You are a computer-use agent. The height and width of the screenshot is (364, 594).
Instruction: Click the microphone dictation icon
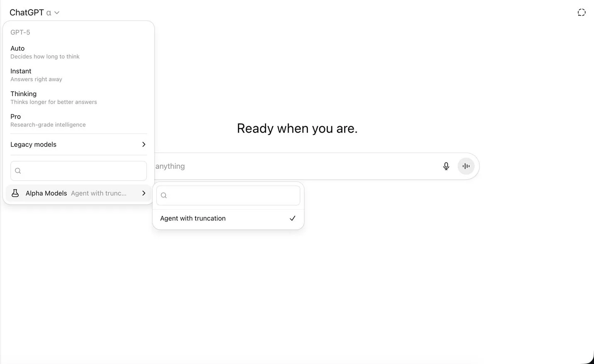[x=446, y=166]
